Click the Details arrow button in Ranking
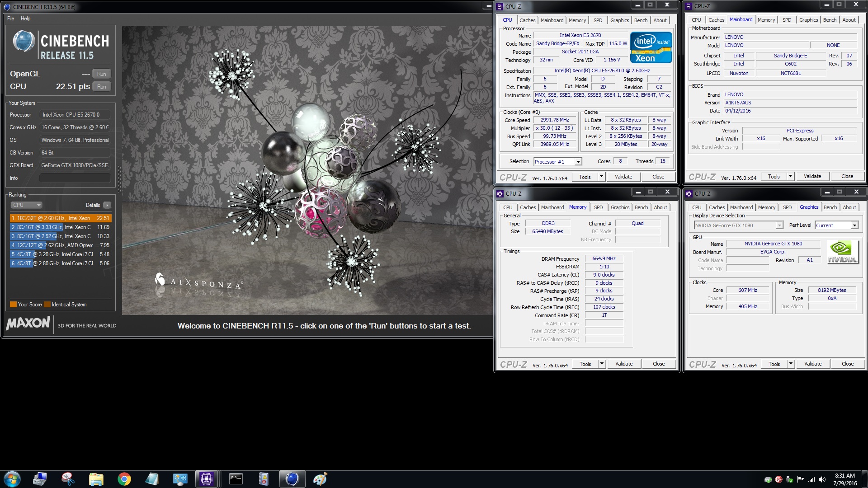Screen dimensions: 868x488 coord(107,205)
